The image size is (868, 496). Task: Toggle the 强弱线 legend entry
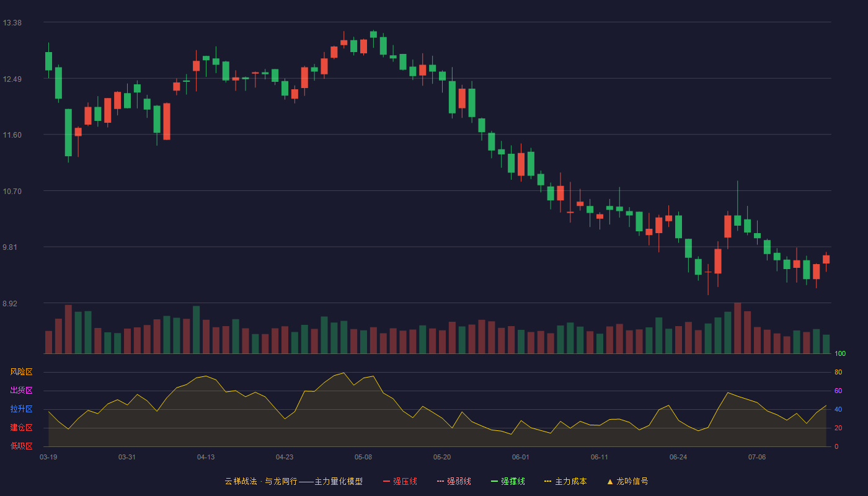[x=454, y=481]
